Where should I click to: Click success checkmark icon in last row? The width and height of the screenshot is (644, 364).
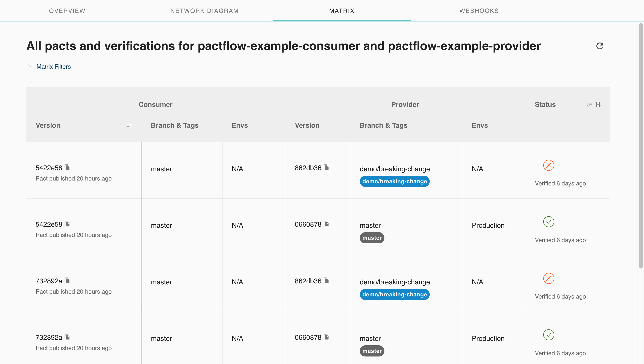pos(549,335)
